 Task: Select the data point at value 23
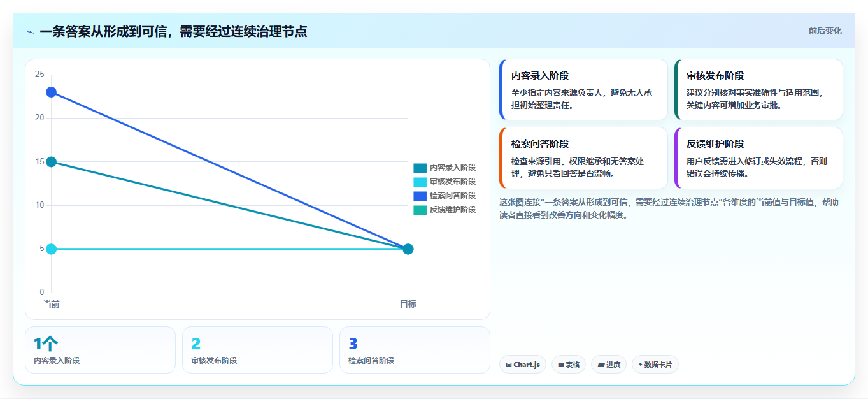51,92
